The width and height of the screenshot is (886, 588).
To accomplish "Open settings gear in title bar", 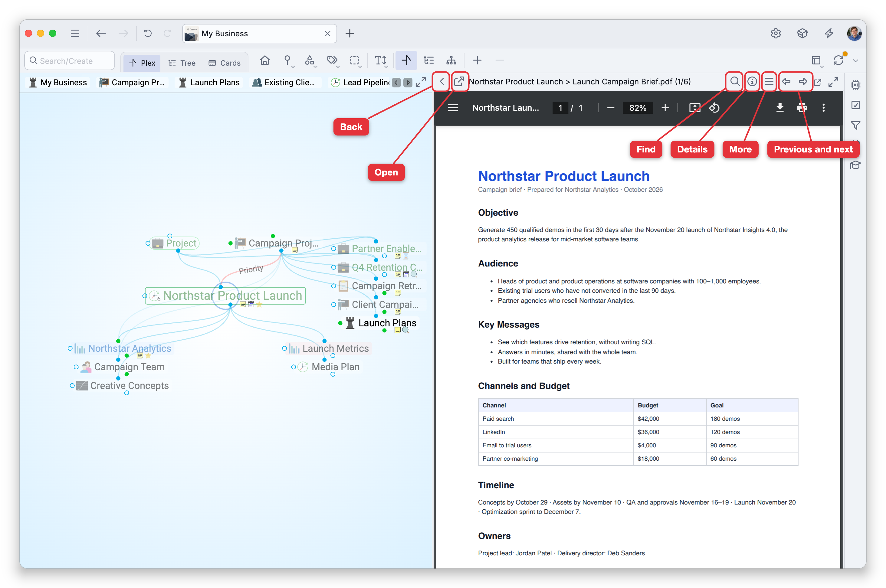I will 775,33.
